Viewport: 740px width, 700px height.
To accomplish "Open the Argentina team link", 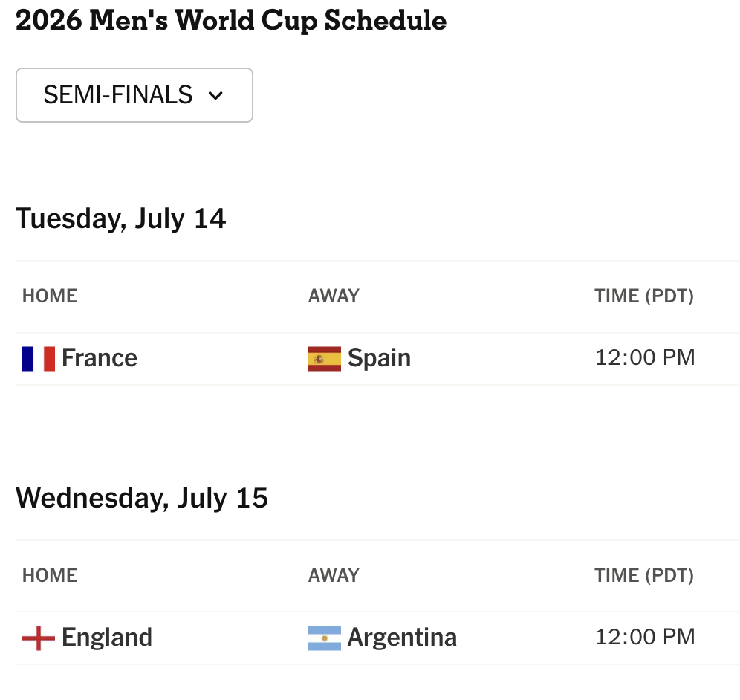I will [x=403, y=638].
